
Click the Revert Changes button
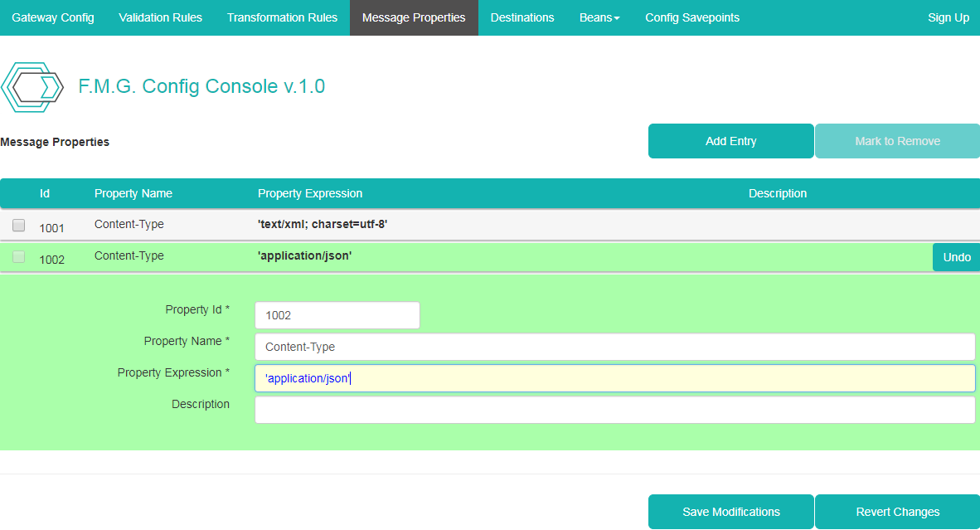(897, 512)
